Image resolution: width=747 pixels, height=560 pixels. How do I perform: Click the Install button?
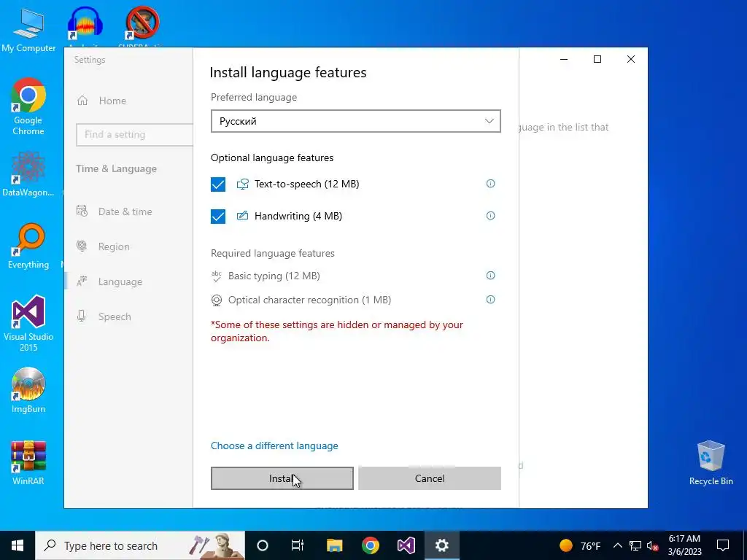pyautogui.click(x=282, y=478)
